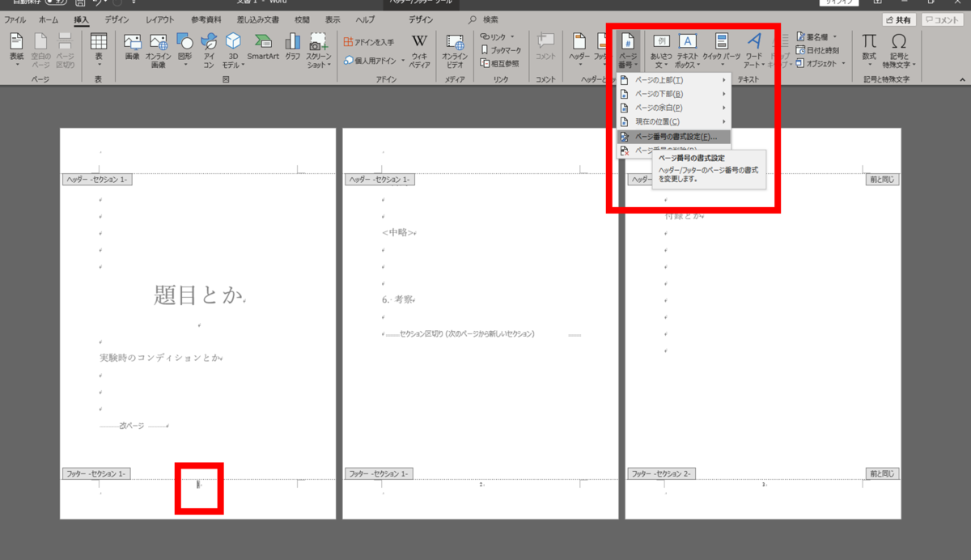Click the 共有 share button
Screen dimensions: 971x560
[899, 19]
